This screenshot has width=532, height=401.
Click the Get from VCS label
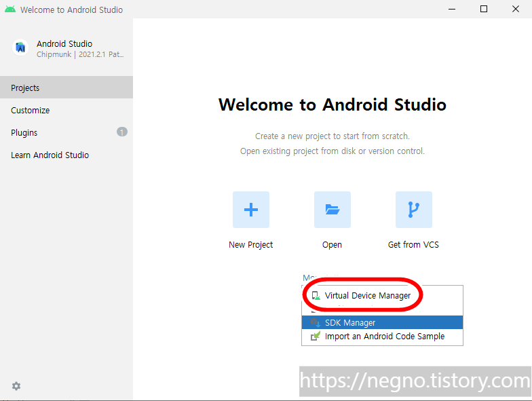coord(413,244)
